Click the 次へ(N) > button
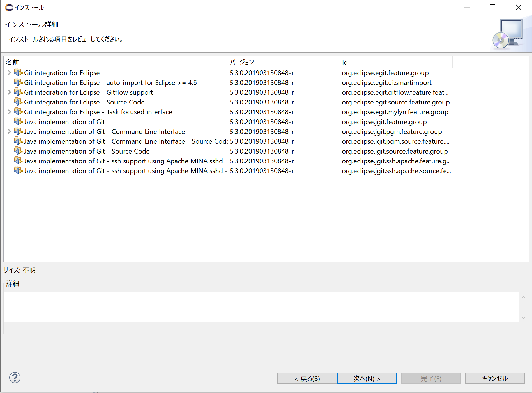Screen dimensions: 532x393 (367, 378)
